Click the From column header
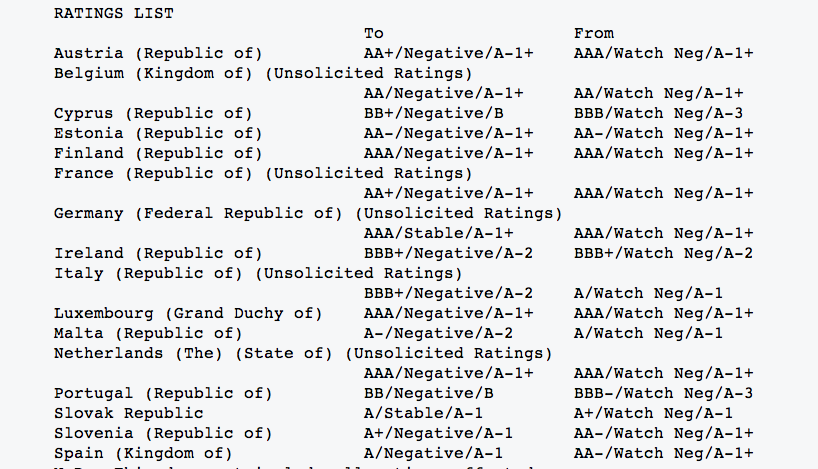This screenshot has width=818, height=469. [x=594, y=33]
